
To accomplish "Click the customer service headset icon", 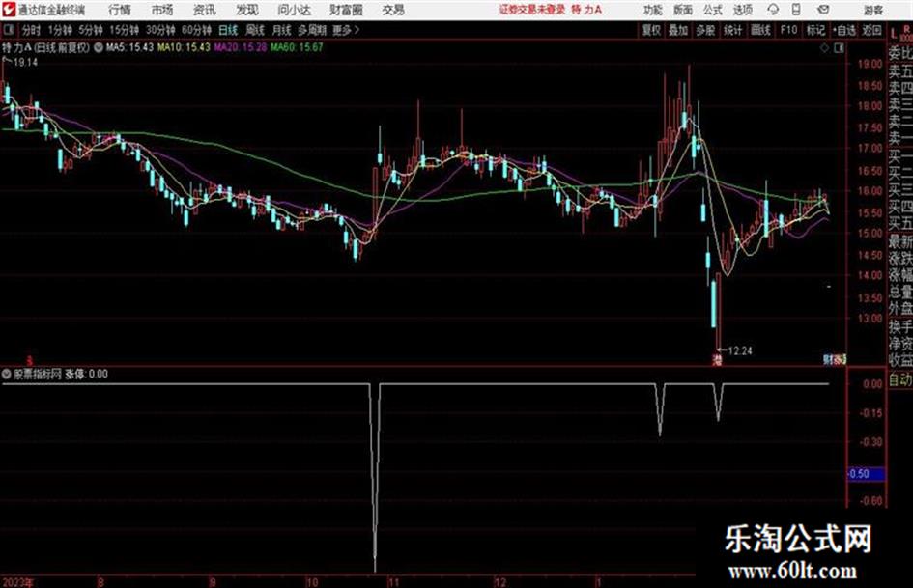I will [773, 10].
